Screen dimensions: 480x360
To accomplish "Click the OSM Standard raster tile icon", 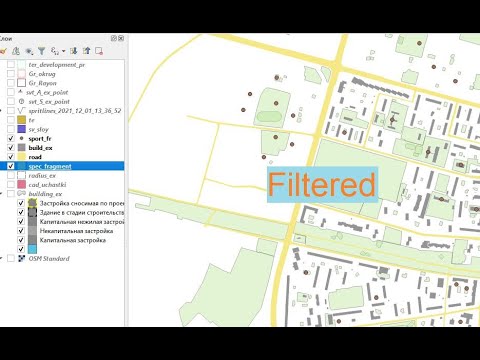I will 22,258.
